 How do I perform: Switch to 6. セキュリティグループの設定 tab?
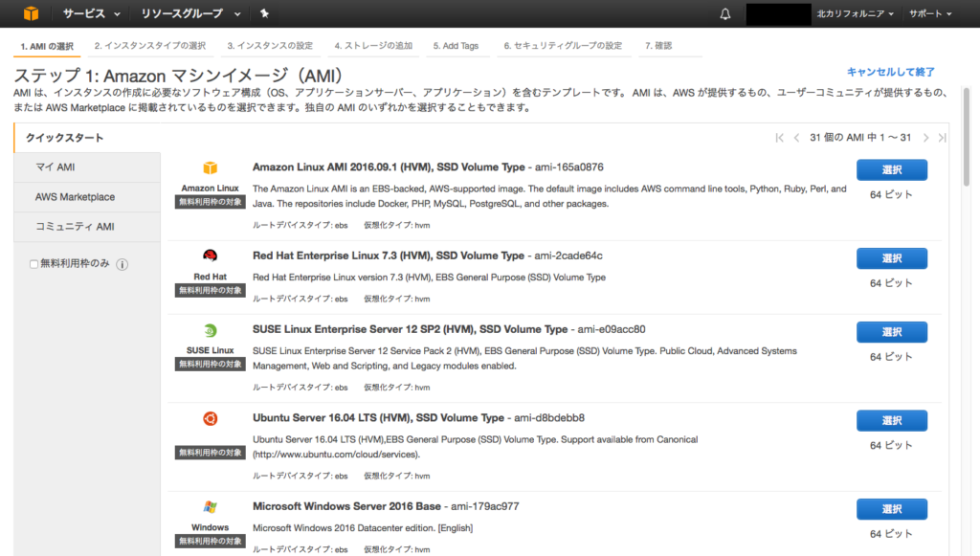tap(563, 46)
